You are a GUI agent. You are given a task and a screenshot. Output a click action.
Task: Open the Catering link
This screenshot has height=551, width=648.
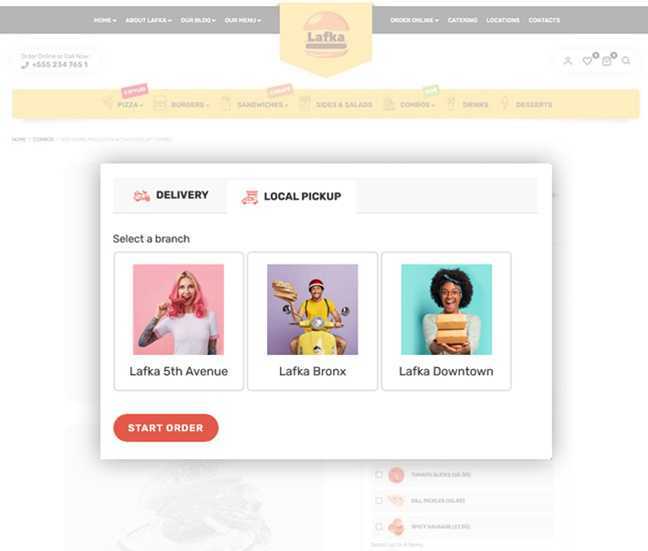coord(462,20)
